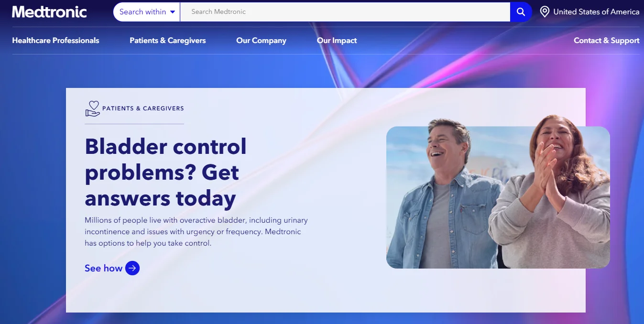
Task: Focus the Search Medtronic input field
Action: [x=344, y=12]
